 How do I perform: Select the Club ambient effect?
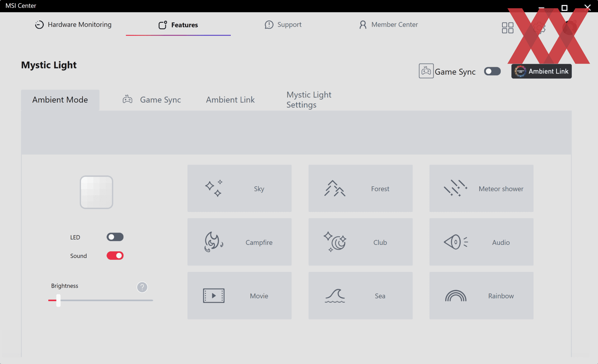point(360,242)
